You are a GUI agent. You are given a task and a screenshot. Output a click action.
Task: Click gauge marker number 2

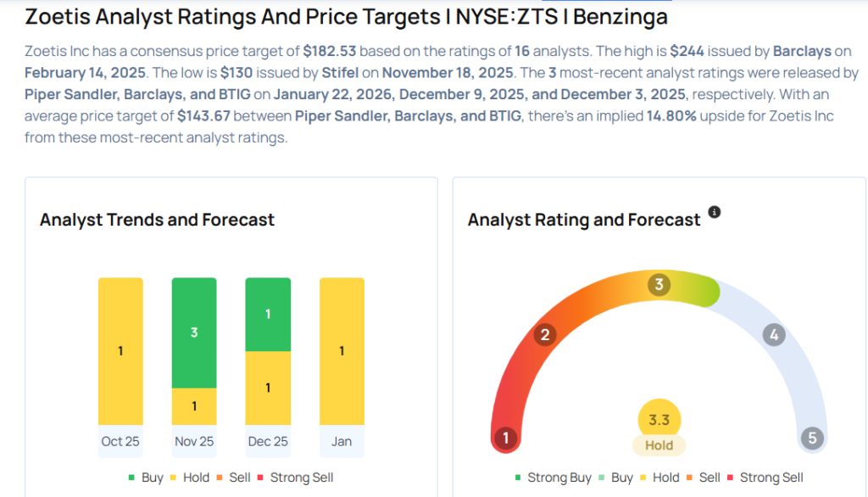545,335
